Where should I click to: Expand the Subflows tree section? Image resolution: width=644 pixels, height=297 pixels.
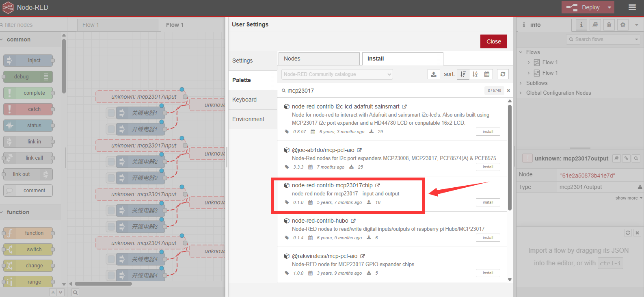tap(521, 83)
